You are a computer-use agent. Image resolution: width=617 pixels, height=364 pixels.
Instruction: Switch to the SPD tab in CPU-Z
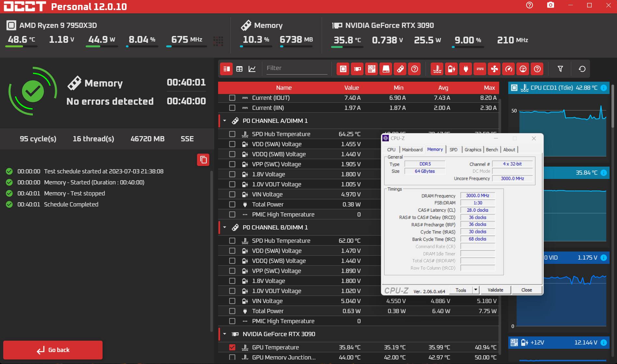pyautogui.click(x=453, y=149)
